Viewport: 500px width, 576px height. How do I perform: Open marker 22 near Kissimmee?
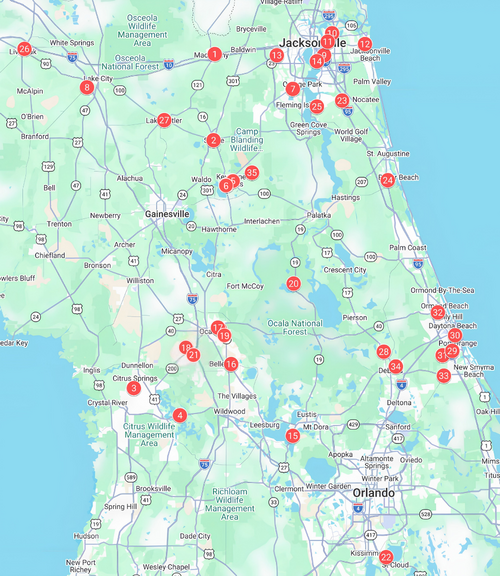(x=386, y=557)
